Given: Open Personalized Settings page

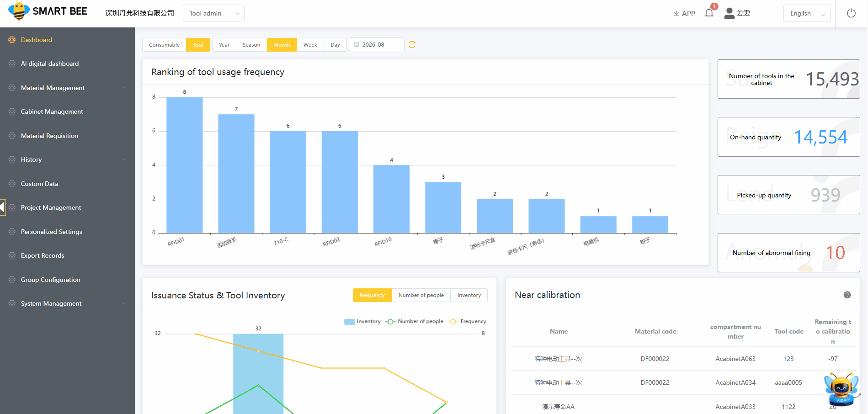Looking at the screenshot, I should 67,232.
